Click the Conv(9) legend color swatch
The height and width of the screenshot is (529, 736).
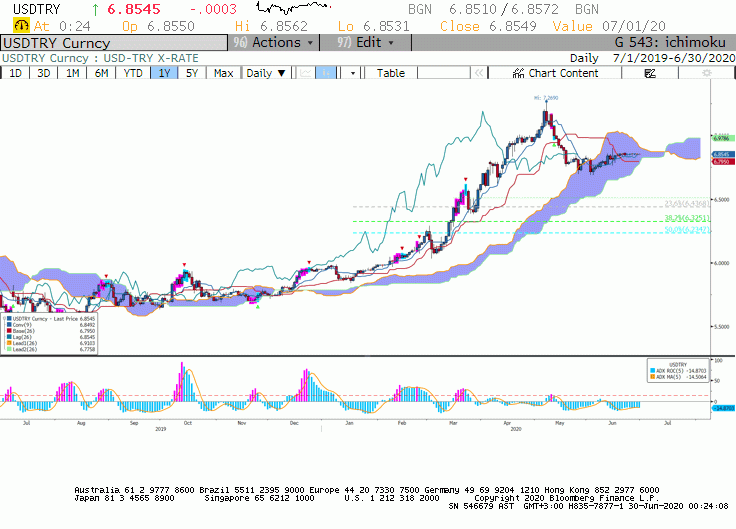click(9, 324)
